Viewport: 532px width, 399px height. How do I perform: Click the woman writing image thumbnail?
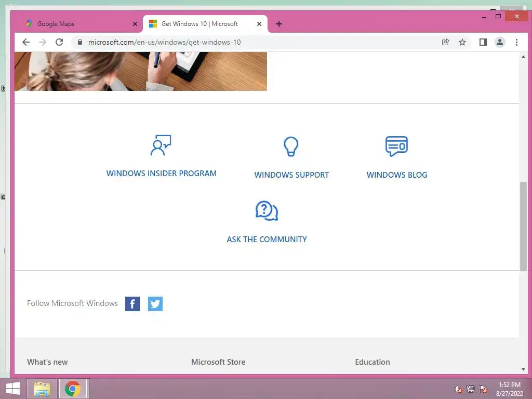click(x=140, y=71)
